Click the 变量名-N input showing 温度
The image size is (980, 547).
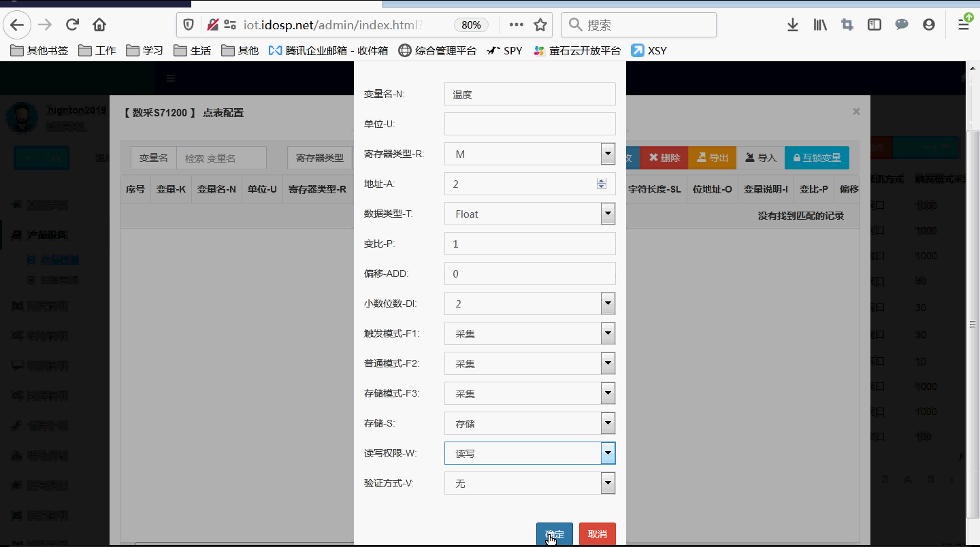[x=529, y=94]
